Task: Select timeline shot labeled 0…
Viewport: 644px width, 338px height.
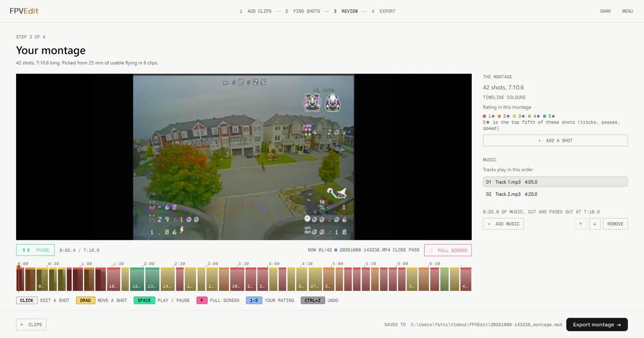Action: (42, 279)
